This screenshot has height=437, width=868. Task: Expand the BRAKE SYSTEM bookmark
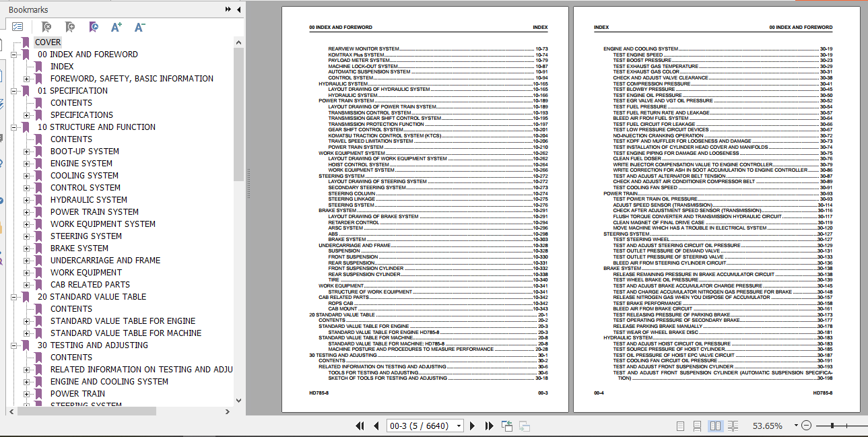[x=27, y=248]
